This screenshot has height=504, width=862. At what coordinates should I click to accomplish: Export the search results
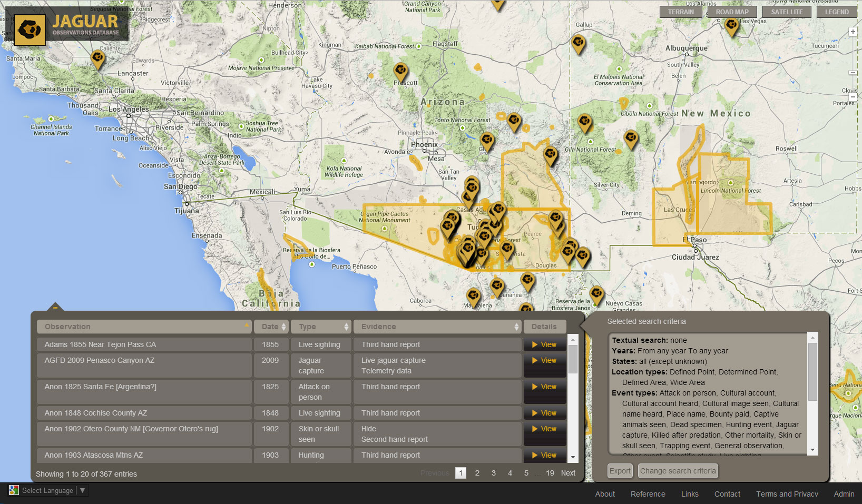coord(620,471)
